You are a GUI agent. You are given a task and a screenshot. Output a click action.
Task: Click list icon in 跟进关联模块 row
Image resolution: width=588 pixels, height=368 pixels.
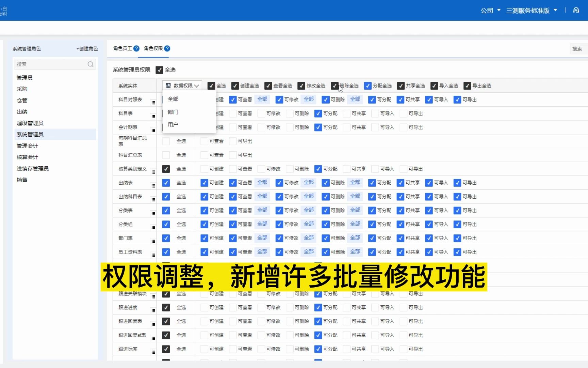153,297
